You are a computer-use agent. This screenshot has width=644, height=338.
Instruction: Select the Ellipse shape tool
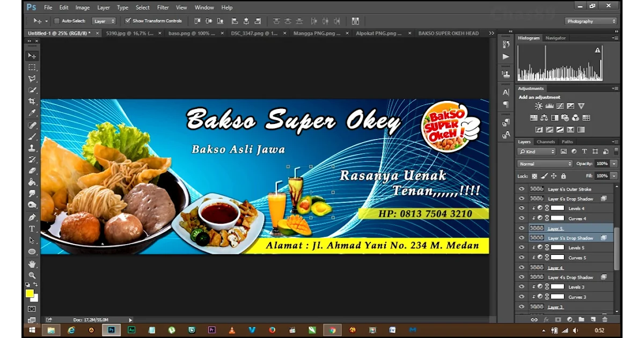[32, 252]
